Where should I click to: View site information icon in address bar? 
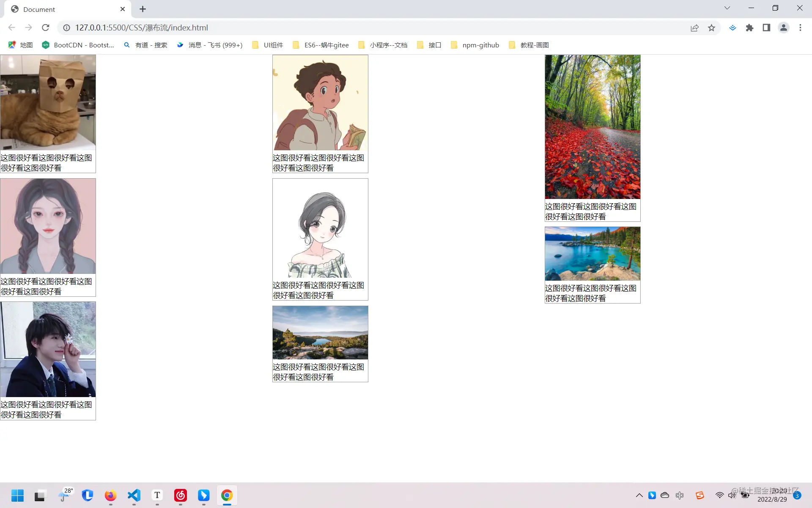[66, 28]
